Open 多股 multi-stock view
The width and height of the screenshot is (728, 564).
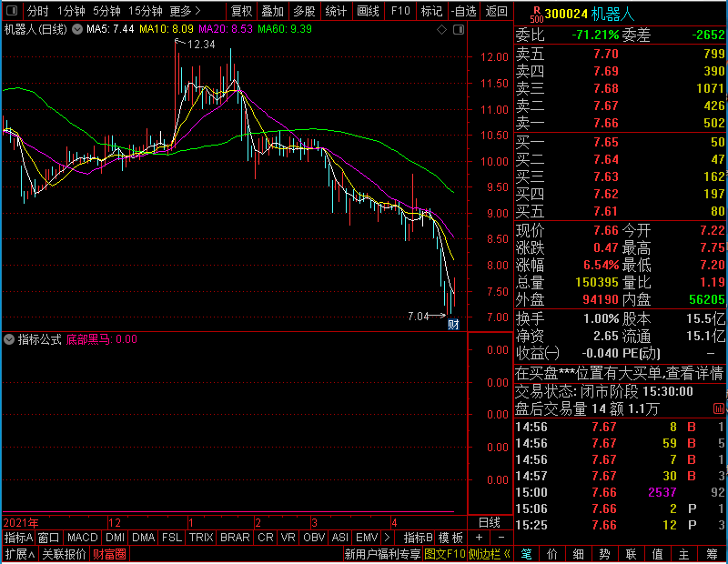(x=304, y=11)
